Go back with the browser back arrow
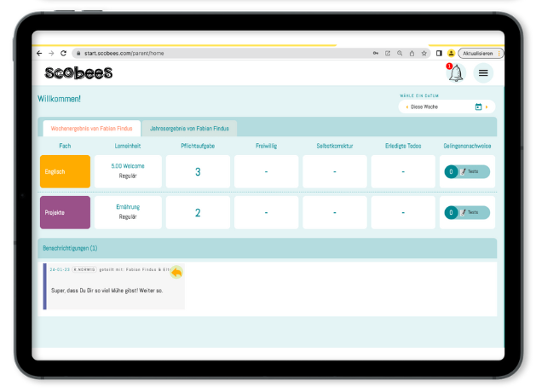 click(x=39, y=54)
